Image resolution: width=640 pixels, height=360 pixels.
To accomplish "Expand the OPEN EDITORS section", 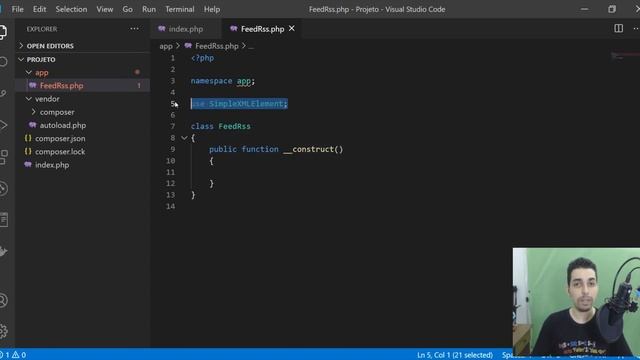I will pos(21,46).
